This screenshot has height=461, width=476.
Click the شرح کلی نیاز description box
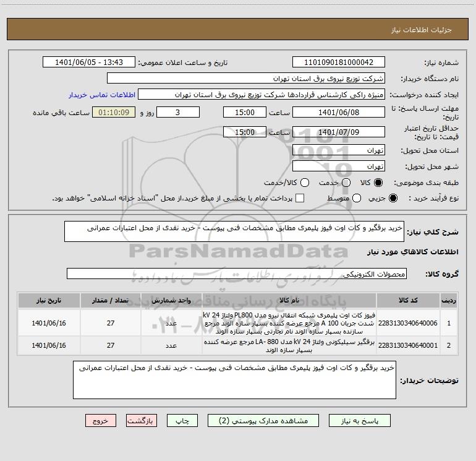pos(234,231)
